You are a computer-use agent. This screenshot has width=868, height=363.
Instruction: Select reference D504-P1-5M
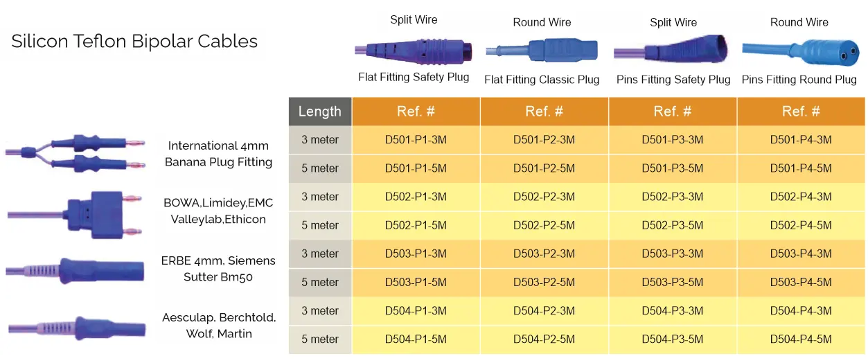pyautogui.click(x=416, y=339)
